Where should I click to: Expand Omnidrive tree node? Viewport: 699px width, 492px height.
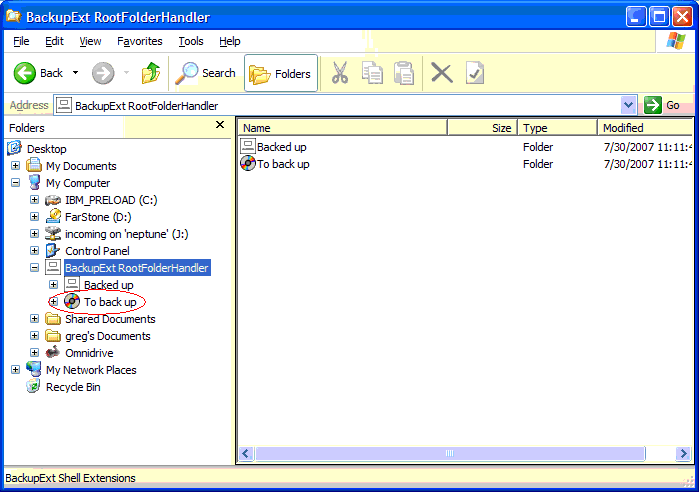tap(34, 353)
